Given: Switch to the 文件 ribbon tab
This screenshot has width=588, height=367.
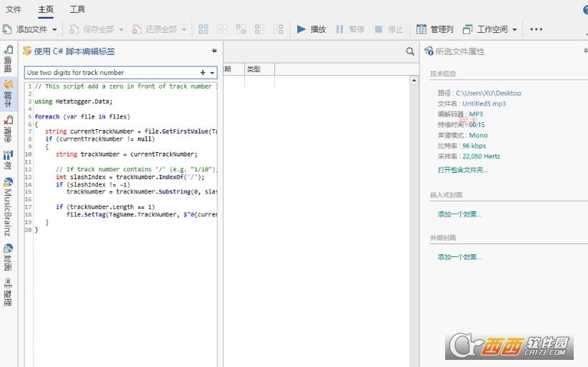Looking at the screenshot, I should [14, 9].
